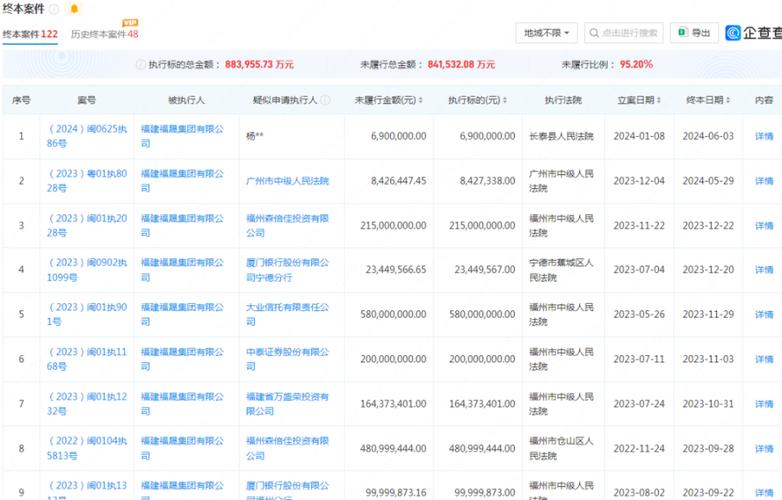This screenshot has height=500, width=782.
Task: Click the bell notification icon beside 终本案件
Action: (x=74, y=8)
